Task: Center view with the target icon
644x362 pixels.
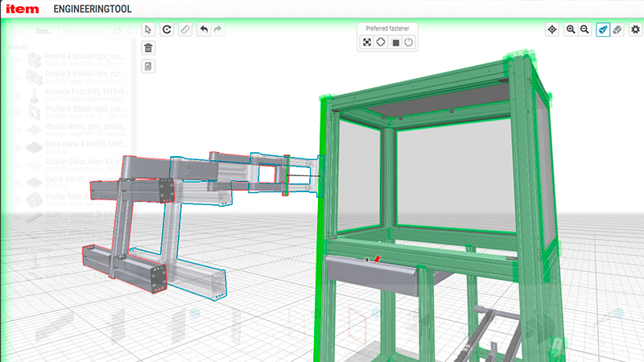Action: point(552,29)
